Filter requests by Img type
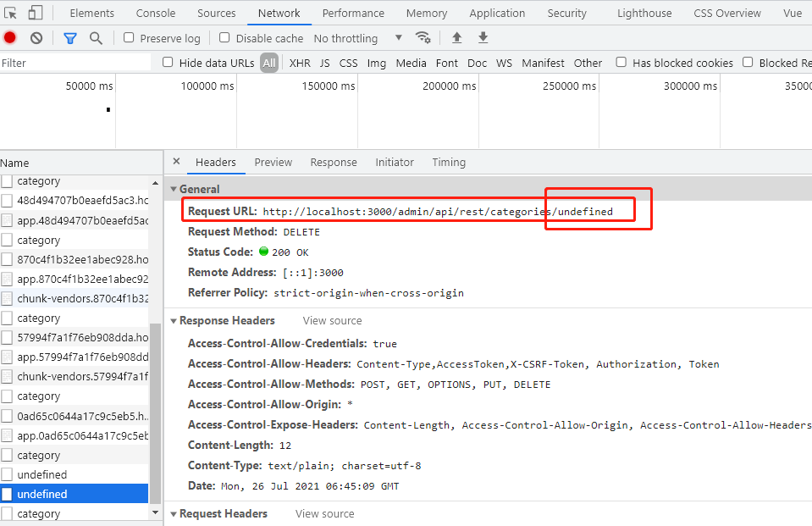Image resolution: width=812 pixels, height=526 pixels. click(377, 63)
